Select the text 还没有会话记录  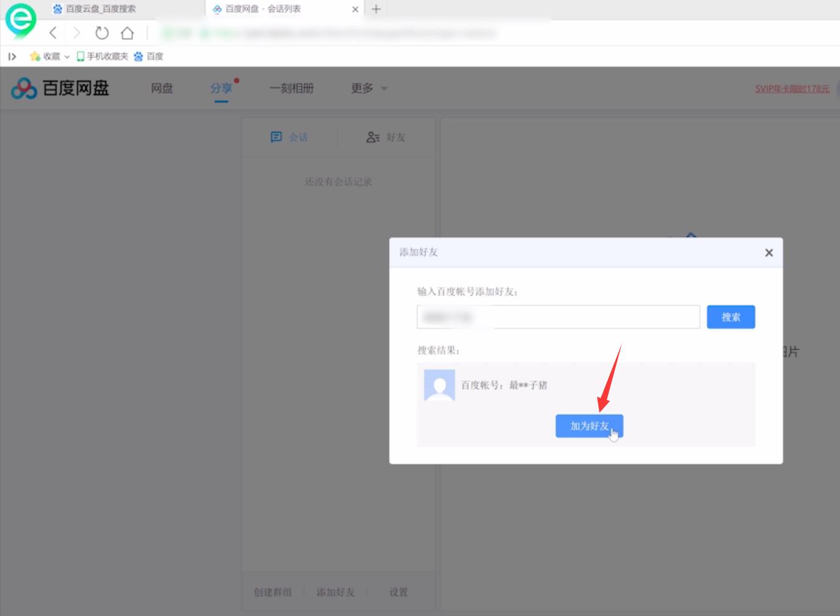pyautogui.click(x=338, y=182)
